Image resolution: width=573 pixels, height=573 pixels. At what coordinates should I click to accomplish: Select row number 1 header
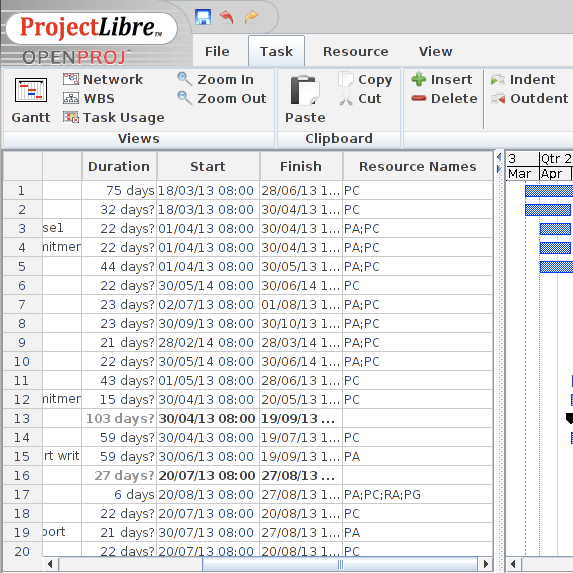tap(22, 190)
